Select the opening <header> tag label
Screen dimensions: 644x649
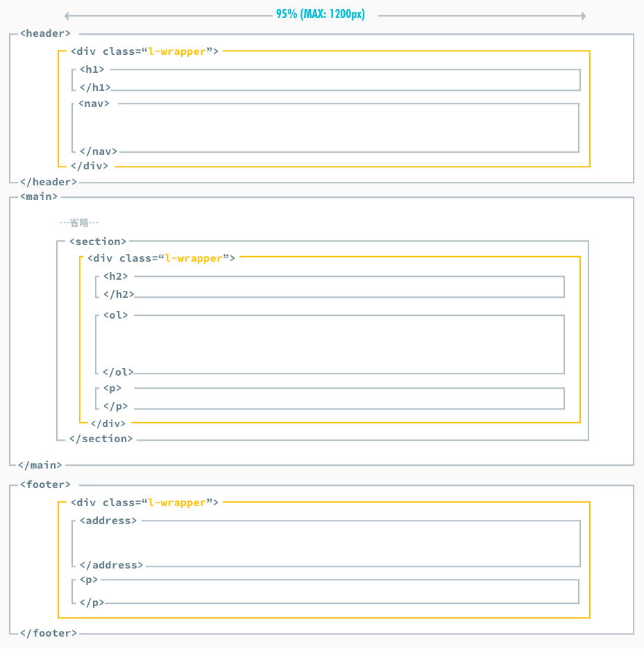click(45, 33)
